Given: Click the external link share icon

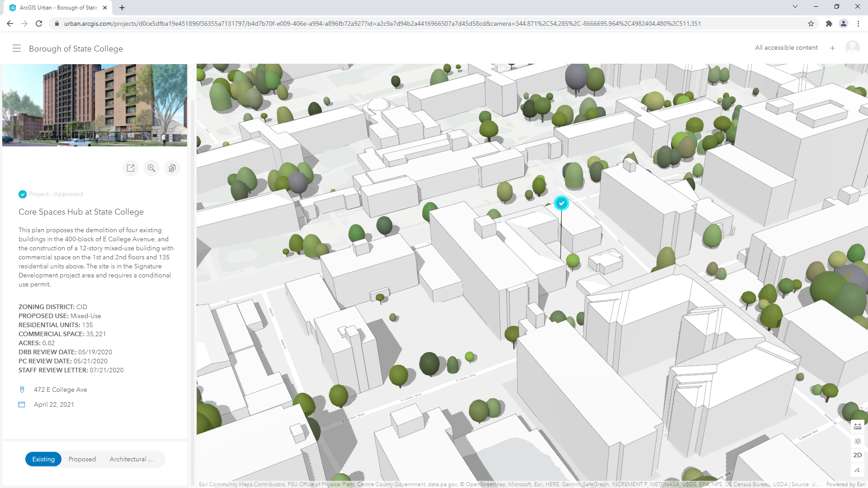Looking at the screenshot, I should tap(131, 168).
